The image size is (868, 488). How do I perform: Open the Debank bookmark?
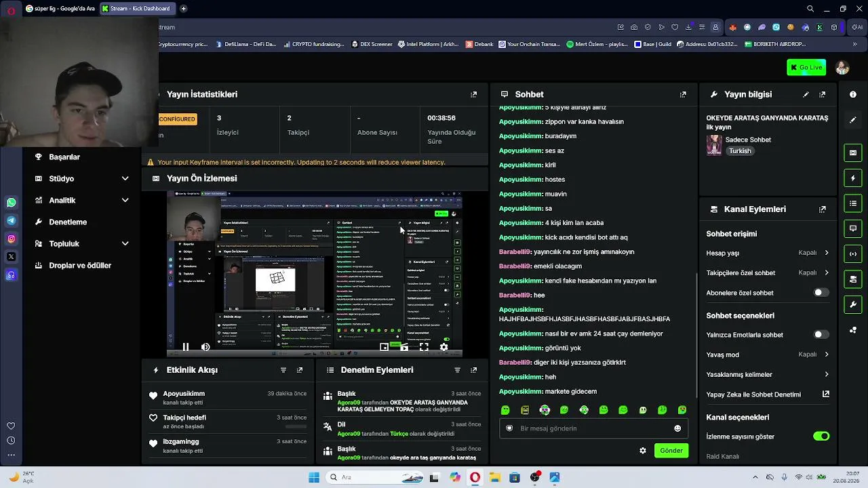pyautogui.click(x=479, y=44)
